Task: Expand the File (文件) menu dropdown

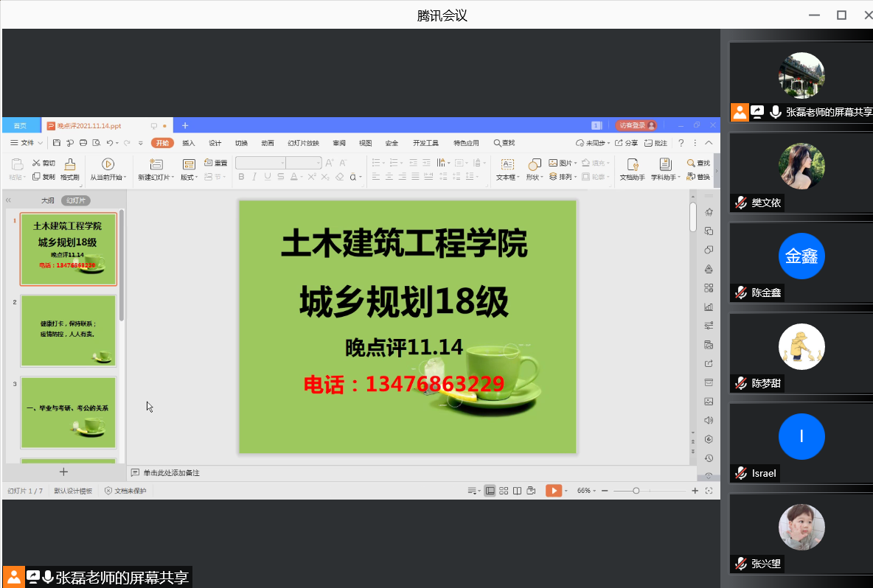Action: point(27,143)
